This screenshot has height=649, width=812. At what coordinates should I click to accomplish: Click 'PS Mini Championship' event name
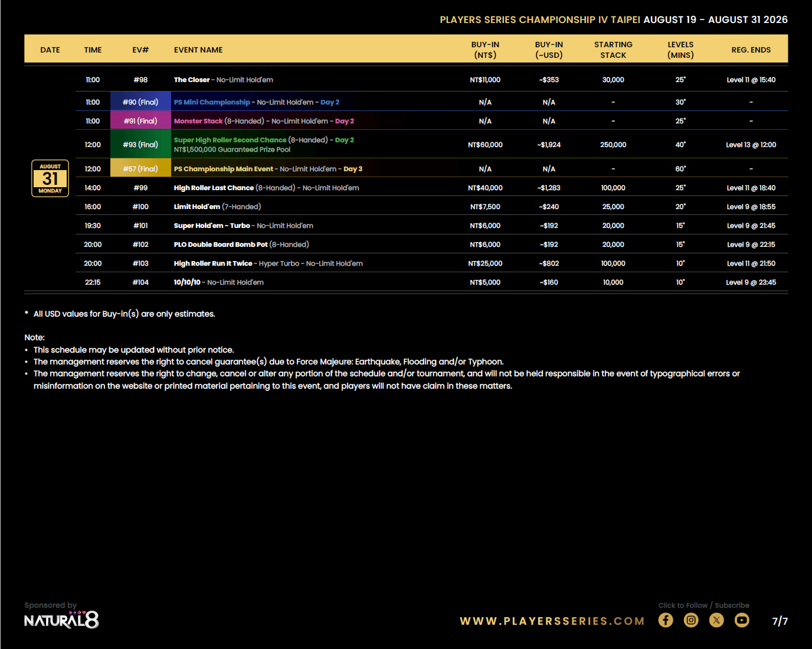[x=212, y=102]
